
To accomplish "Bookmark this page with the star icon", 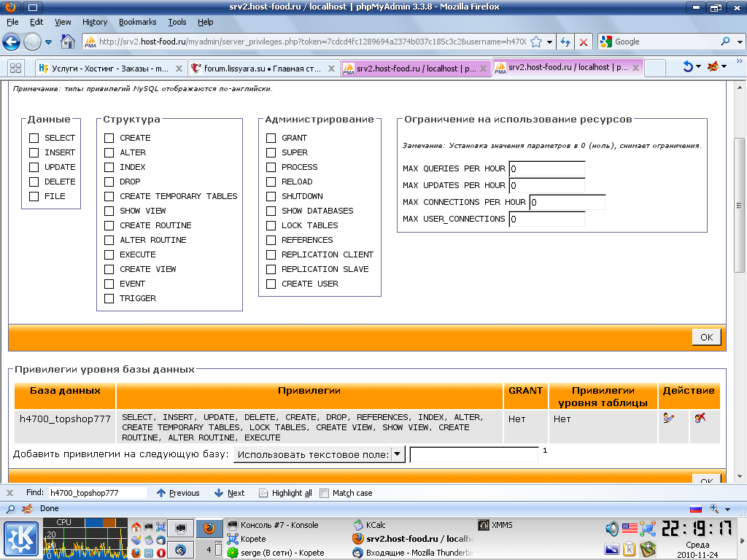I will click(536, 42).
